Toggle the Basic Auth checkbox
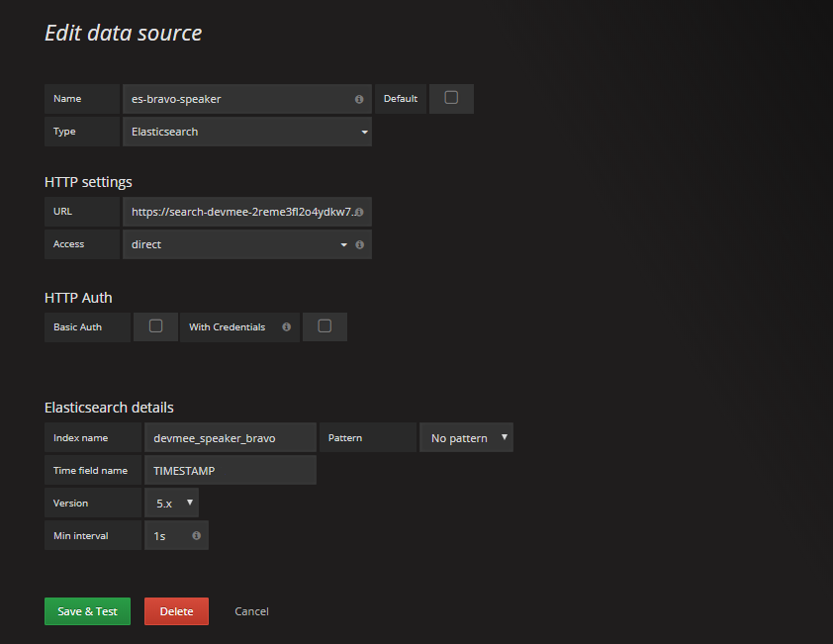This screenshot has height=644, width=833. (155, 326)
